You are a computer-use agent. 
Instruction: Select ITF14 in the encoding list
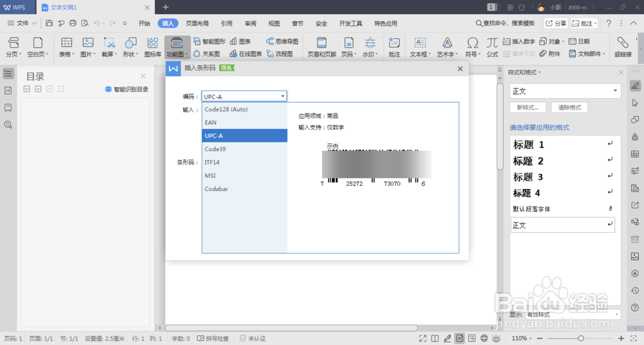pyautogui.click(x=245, y=162)
